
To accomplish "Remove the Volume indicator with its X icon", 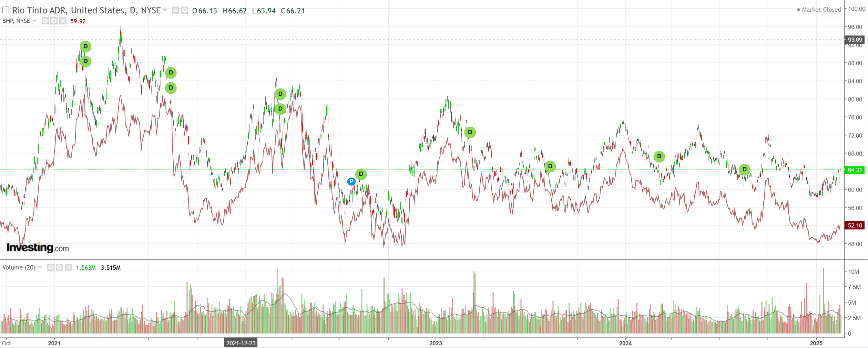I will pos(68,267).
